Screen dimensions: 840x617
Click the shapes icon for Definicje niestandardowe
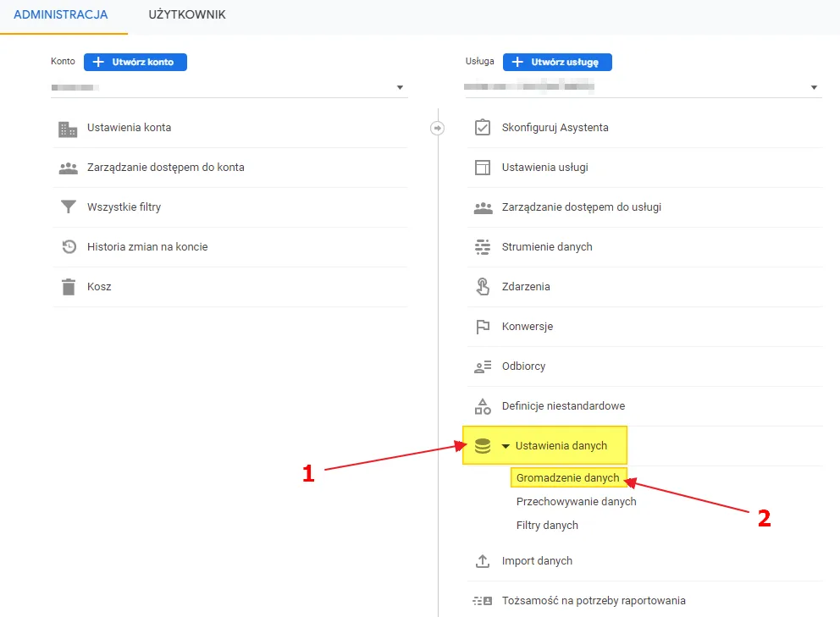coord(483,406)
